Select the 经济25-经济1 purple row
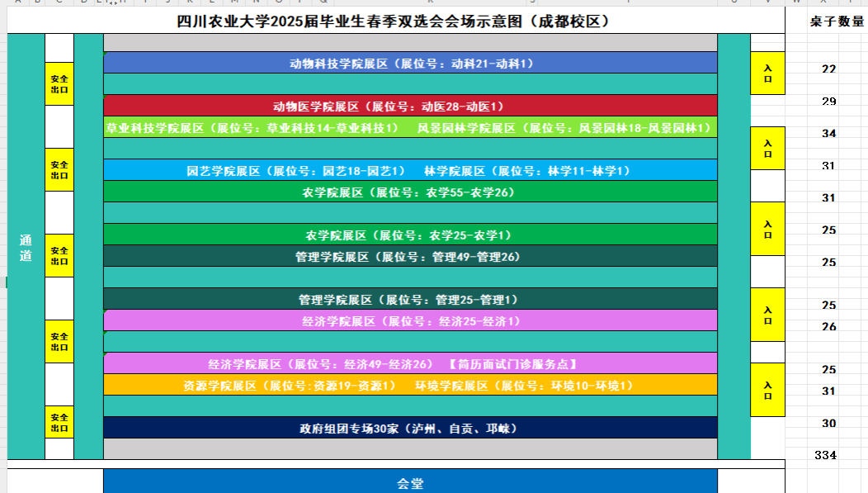The height and width of the screenshot is (493, 868). pyautogui.click(x=410, y=320)
